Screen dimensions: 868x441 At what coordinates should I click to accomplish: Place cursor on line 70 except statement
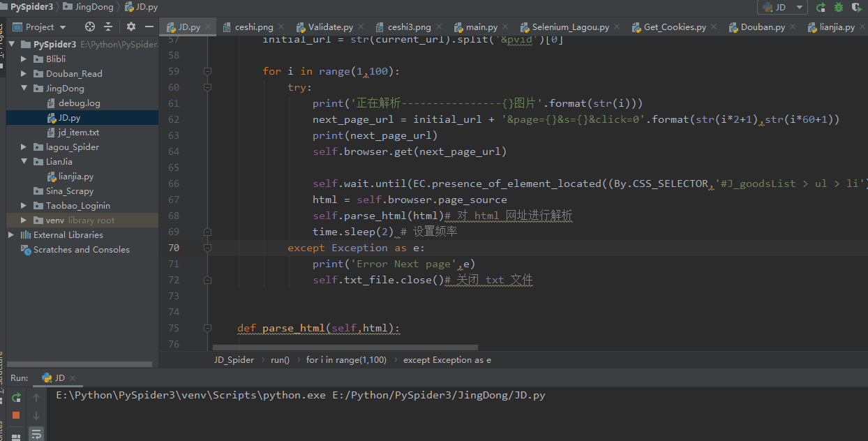356,248
